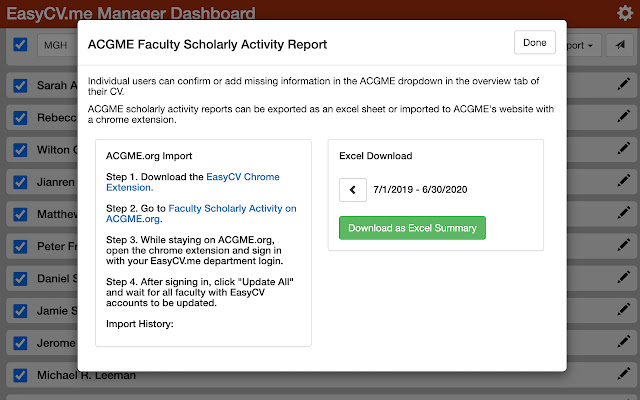640x400 pixels.
Task: Uncheck the checkbox for Rebecca
Action: 20,118
